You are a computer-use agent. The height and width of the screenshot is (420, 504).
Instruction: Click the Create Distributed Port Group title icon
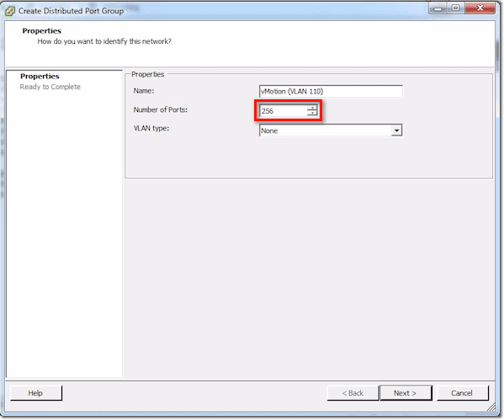9,11
